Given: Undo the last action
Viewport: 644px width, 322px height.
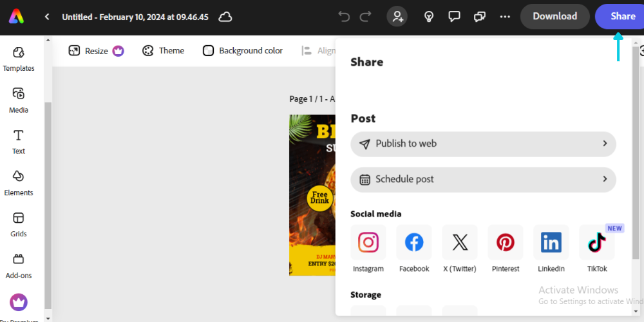Looking at the screenshot, I should tap(344, 17).
